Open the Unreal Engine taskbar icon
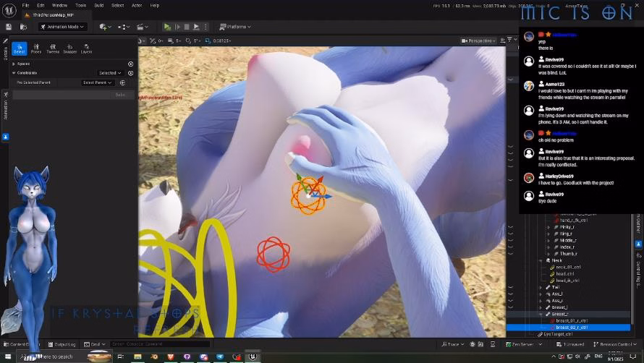 [253, 356]
